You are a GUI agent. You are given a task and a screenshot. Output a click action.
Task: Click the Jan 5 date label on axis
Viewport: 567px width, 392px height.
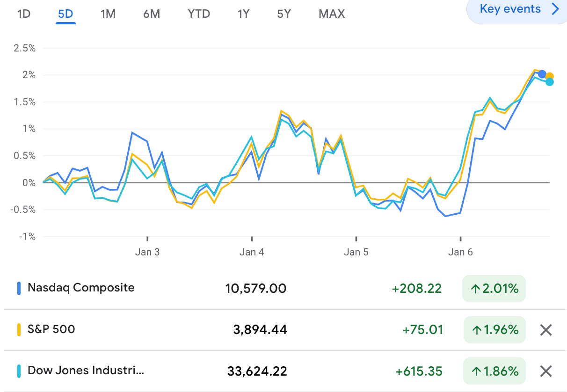pyautogui.click(x=356, y=252)
